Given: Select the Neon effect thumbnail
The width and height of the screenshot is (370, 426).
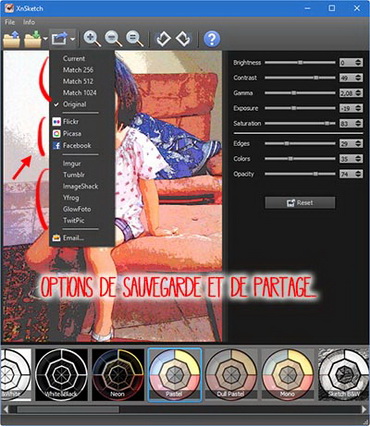Looking at the screenshot, I should pyautogui.click(x=118, y=375).
